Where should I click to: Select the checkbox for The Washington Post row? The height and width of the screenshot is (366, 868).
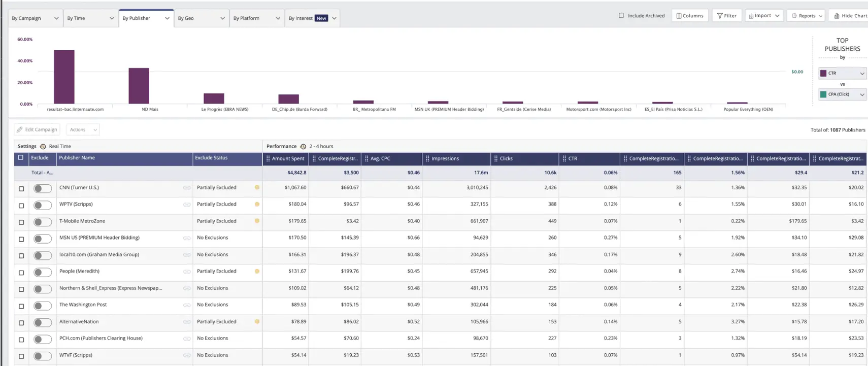point(21,306)
